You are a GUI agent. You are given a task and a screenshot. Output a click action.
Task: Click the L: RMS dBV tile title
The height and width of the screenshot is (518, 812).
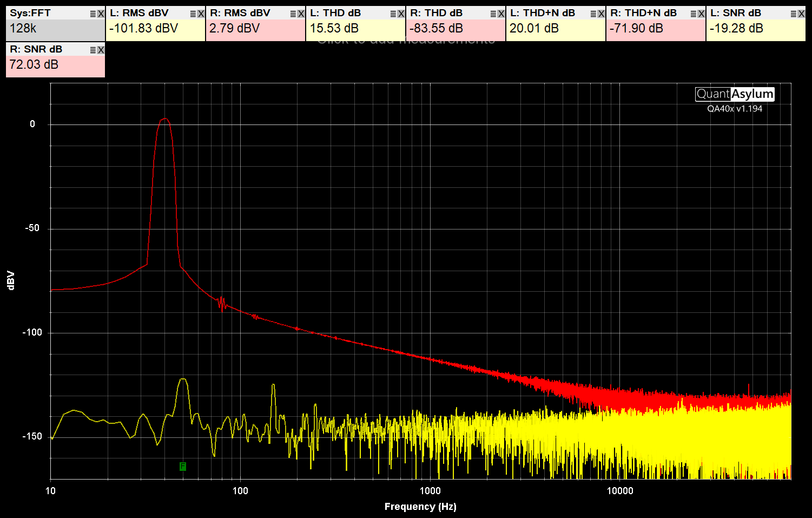tap(139, 13)
